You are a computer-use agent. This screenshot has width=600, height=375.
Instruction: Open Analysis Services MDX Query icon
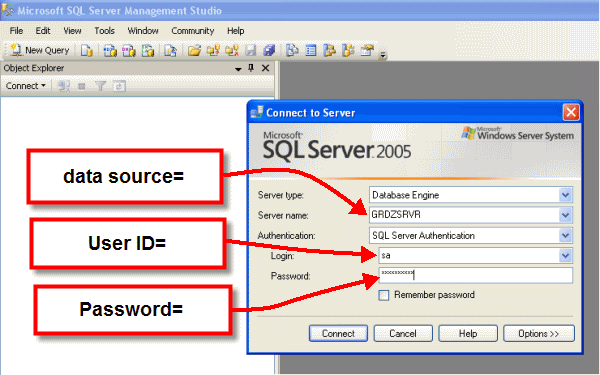click(110, 50)
